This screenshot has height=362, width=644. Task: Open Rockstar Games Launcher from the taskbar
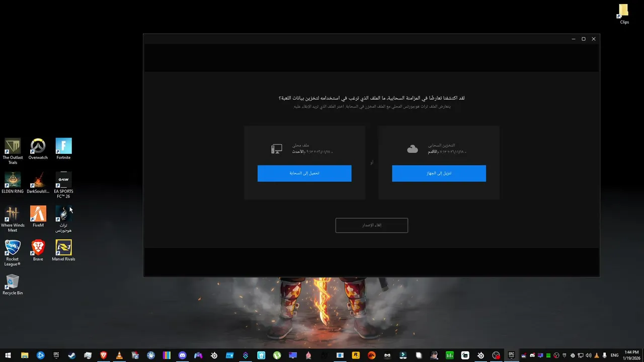point(356,355)
